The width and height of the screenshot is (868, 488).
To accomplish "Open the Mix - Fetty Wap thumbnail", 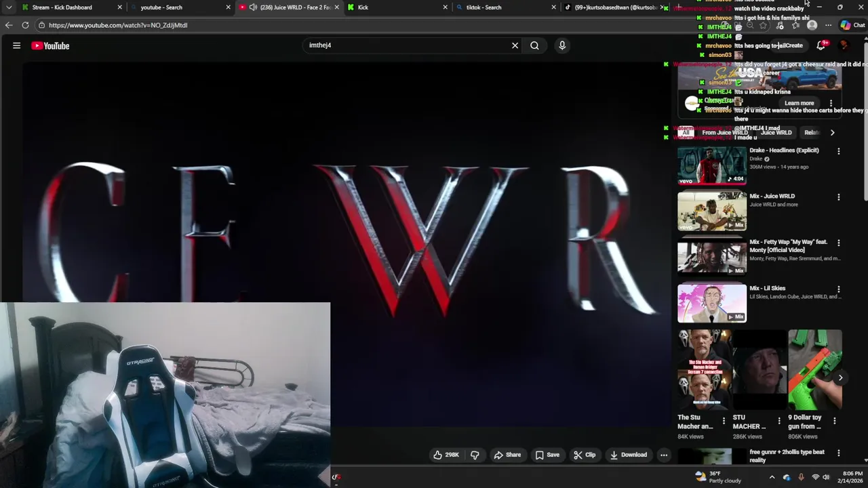I will [712, 257].
